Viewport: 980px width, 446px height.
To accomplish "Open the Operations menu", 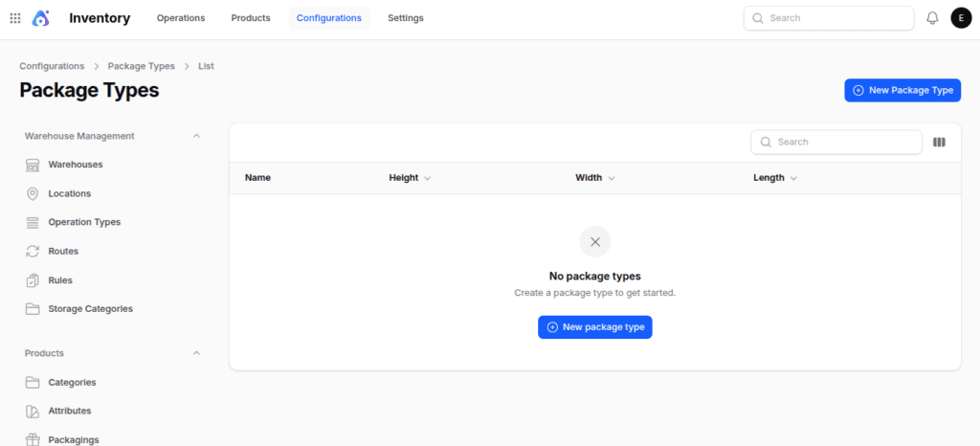I will tap(181, 18).
